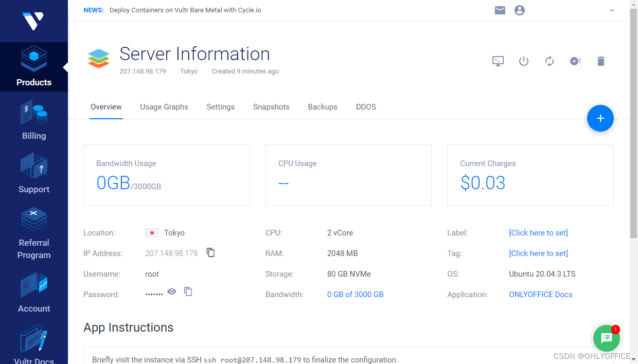
Task: Switch to the Settings tab
Action: (x=221, y=107)
